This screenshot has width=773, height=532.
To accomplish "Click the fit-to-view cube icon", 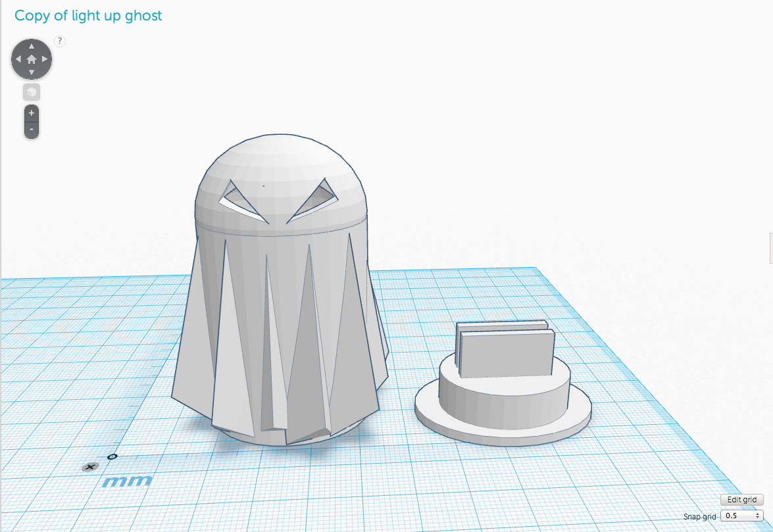I will (x=32, y=92).
